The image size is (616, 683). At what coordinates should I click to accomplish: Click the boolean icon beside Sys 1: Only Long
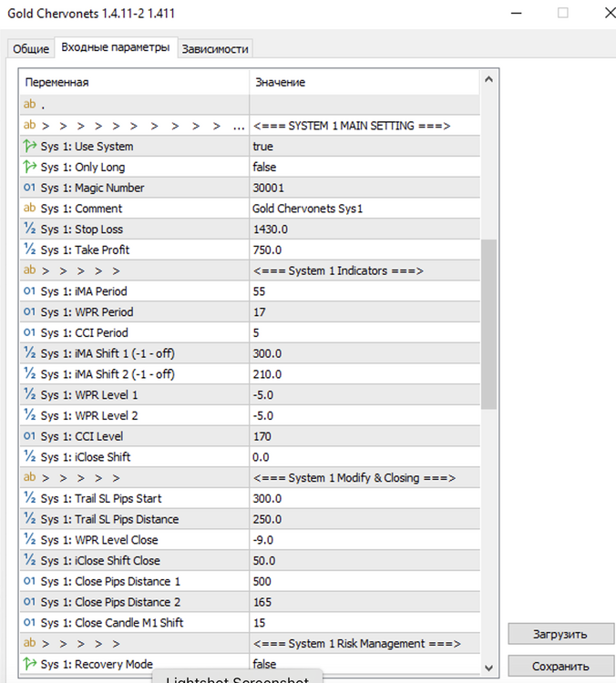pos(30,167)
